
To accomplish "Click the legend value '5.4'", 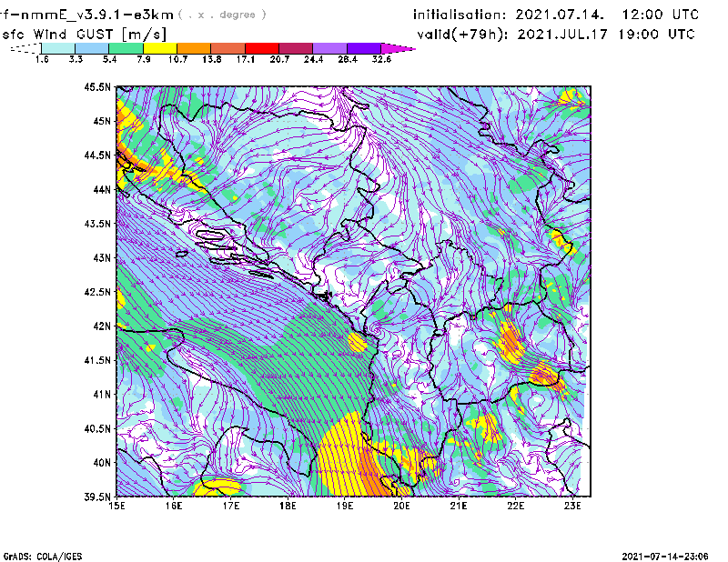I will [109, 59].
